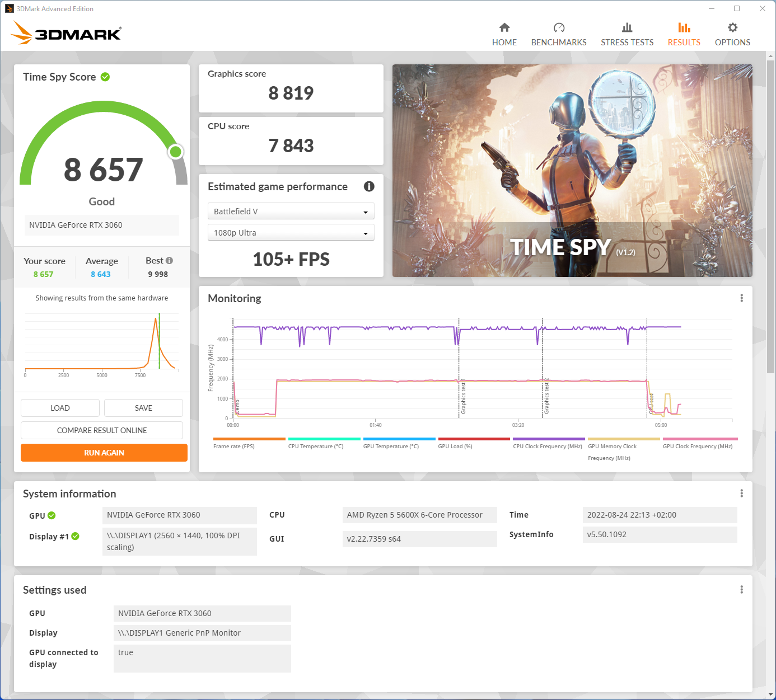The width and height of the screenshot is (776, 700).
Task: Click the Save result button
Action: (143, 408)
